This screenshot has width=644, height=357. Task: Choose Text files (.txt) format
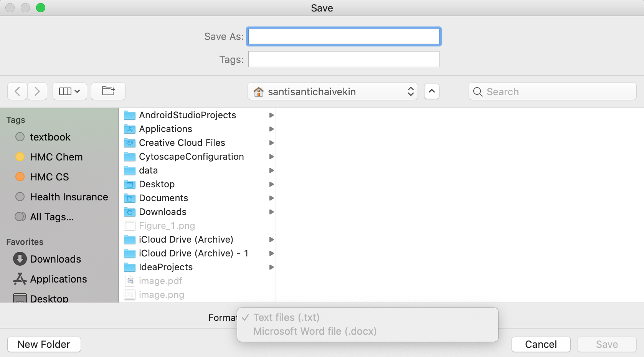[286, 317]
